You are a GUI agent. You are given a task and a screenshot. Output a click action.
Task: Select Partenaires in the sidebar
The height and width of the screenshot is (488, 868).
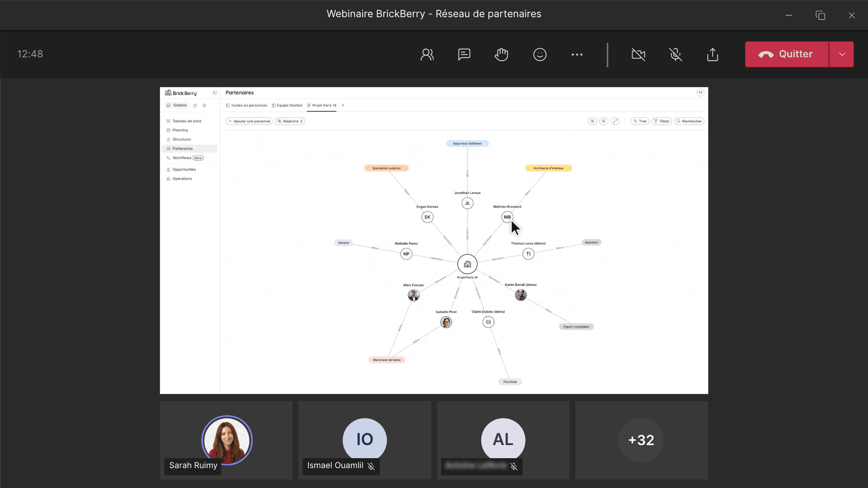click(190, 149)
